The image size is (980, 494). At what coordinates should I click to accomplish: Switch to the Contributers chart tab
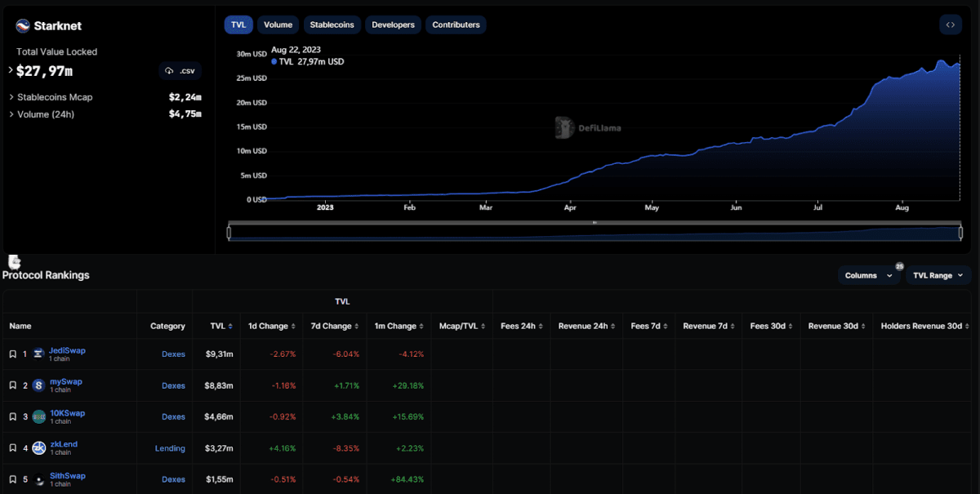[x=456, y=24]
